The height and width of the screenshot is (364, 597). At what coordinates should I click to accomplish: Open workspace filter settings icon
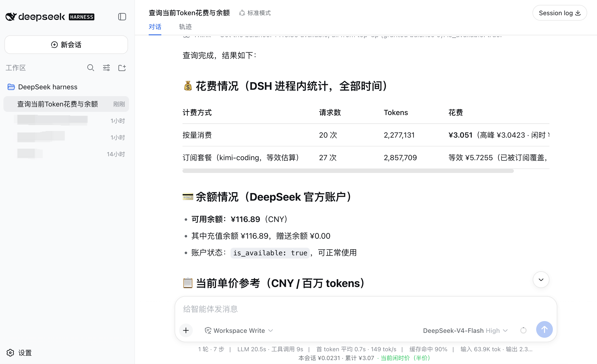click(106, 68)
